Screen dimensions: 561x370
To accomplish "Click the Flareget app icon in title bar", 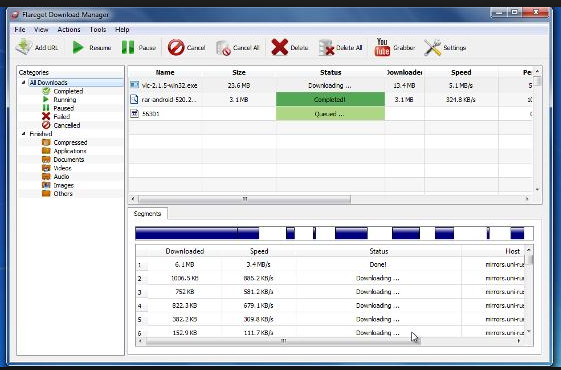I will (15, 15).
